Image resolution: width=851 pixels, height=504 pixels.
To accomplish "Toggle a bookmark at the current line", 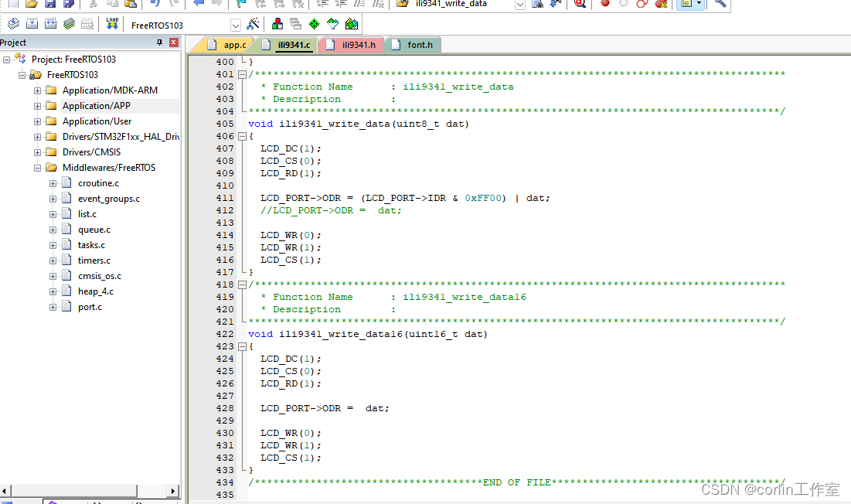I will coord(242,5).
